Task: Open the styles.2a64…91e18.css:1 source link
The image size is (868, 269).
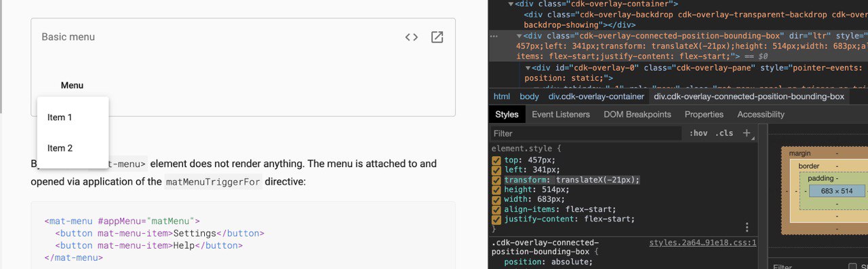Action: coord(703,243)
